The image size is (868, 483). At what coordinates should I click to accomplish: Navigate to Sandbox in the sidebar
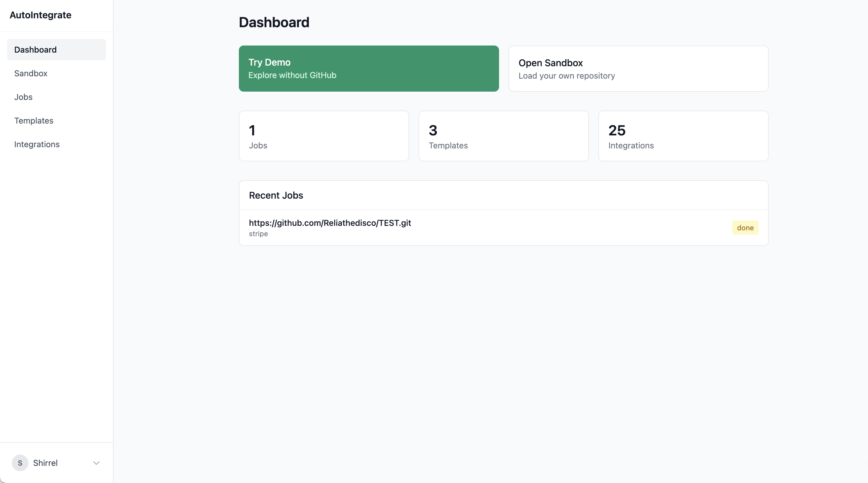[31, 73]
